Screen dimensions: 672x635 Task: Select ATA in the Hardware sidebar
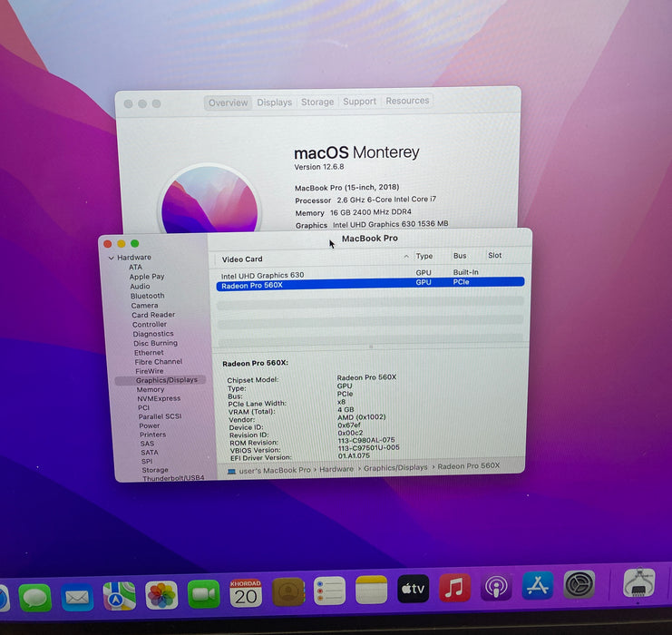135,267
